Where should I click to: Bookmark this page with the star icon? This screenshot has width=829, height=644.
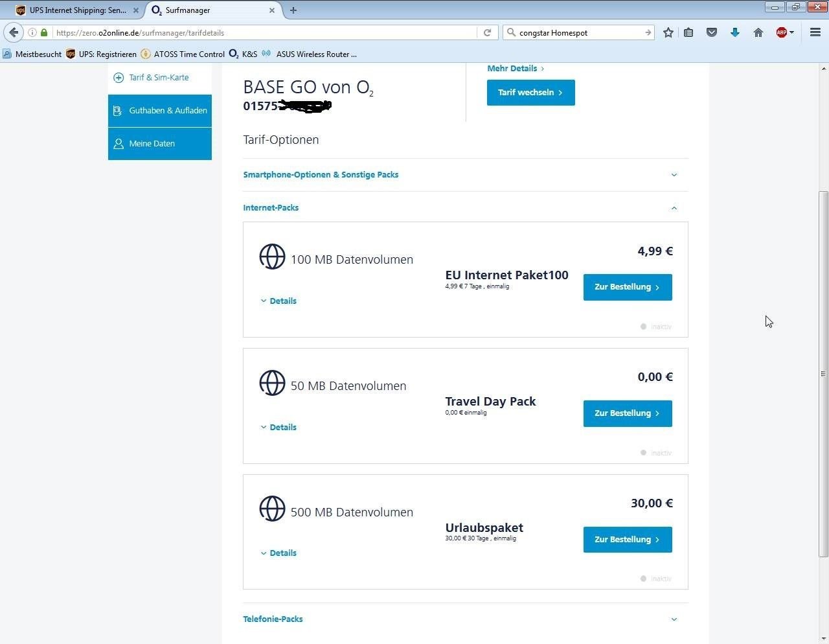tap(668, 32)
